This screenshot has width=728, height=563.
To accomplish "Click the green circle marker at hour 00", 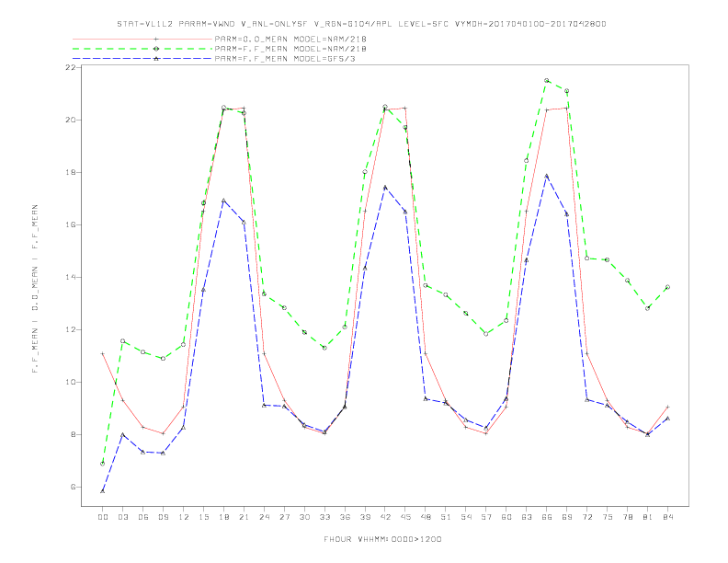I will tap(103, 464).
